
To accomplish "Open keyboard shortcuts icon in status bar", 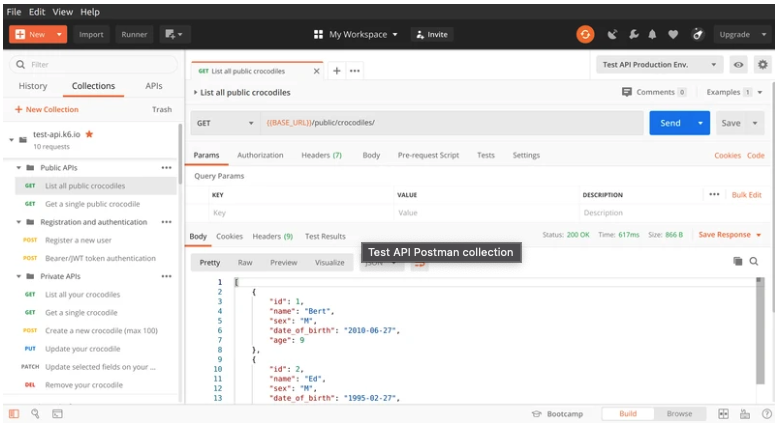I will [745, 414].
